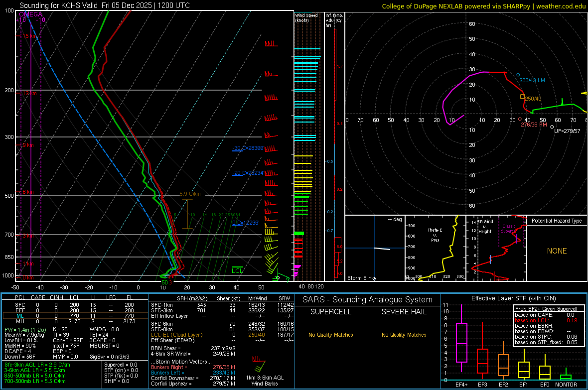Click the CAPE column header
588x390 pixels.
(38, 297)
